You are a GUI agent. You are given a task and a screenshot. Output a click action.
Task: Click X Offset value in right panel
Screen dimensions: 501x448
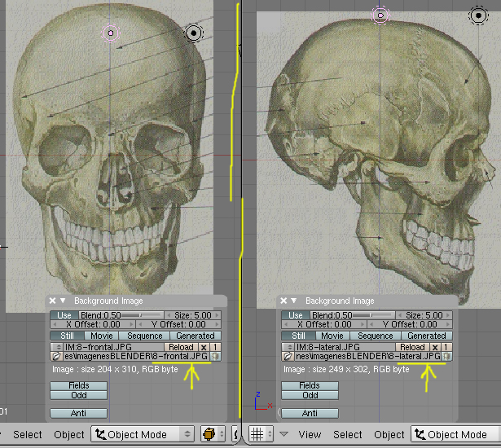(324, 325)
